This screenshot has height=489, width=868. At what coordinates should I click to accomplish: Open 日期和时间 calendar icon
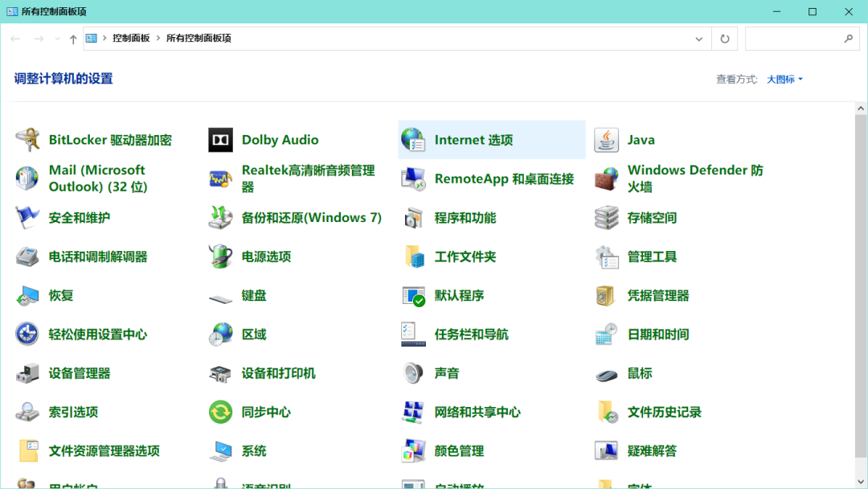(606, 334)
